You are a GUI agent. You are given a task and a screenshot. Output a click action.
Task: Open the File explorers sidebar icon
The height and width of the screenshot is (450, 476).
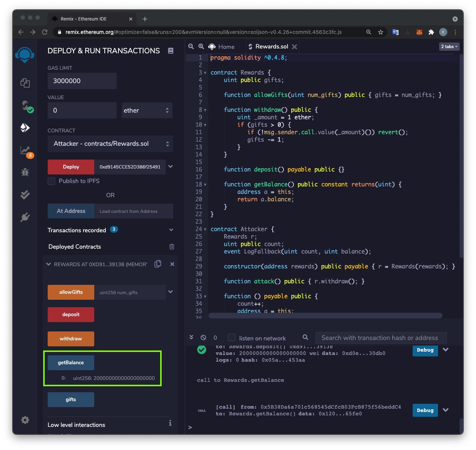tap(25, 83)
